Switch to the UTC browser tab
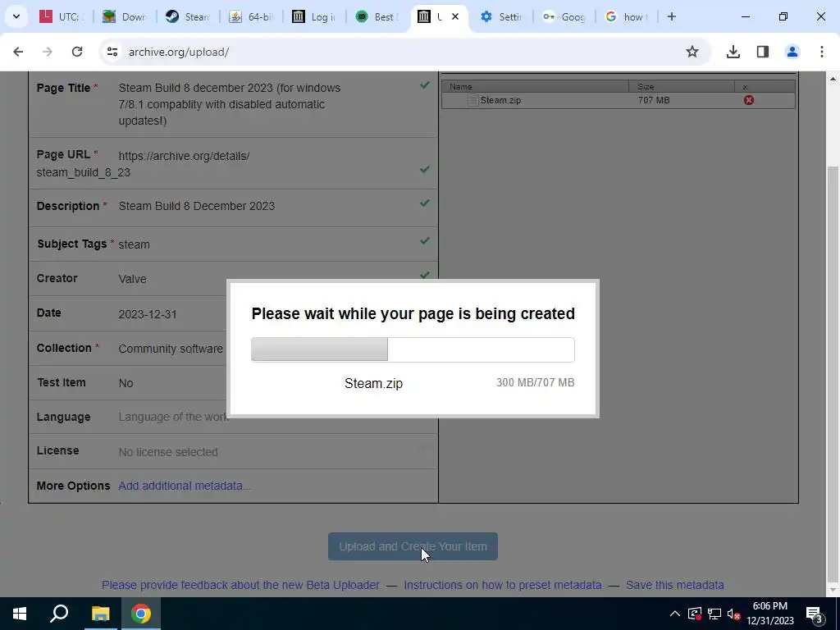Image resolution: width=840 pixels, height=630 pixels. point(62,16)
